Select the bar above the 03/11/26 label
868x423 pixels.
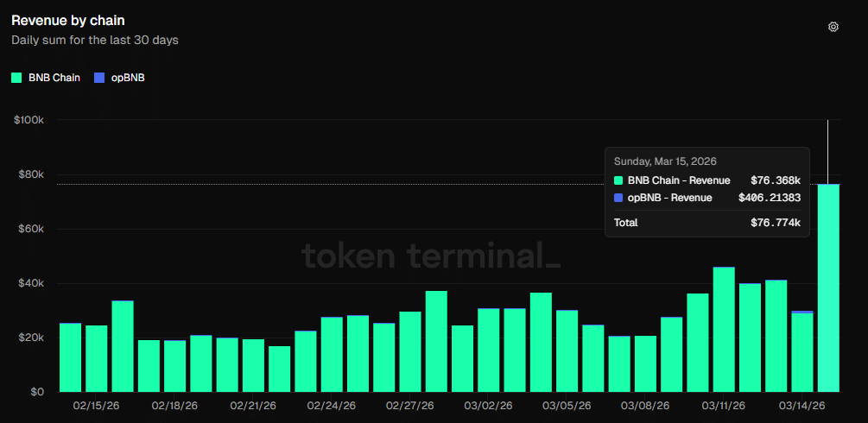click(724, 329)
